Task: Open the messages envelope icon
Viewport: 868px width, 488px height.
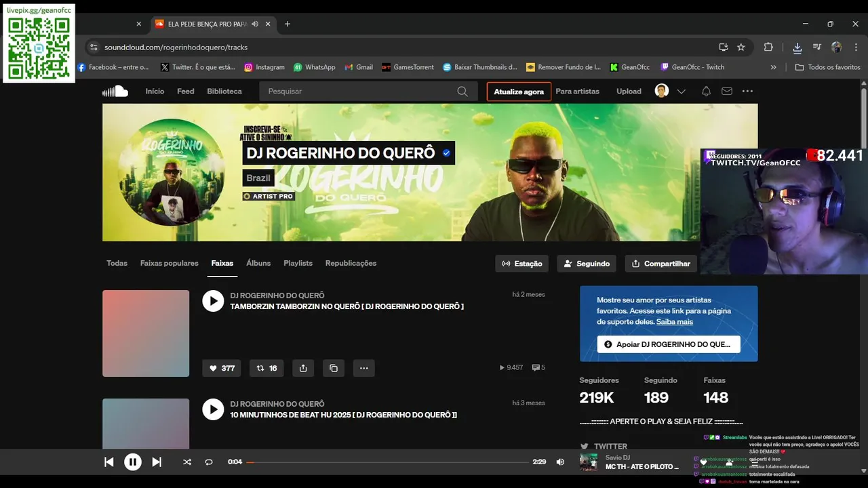Action: coord(727,91)
